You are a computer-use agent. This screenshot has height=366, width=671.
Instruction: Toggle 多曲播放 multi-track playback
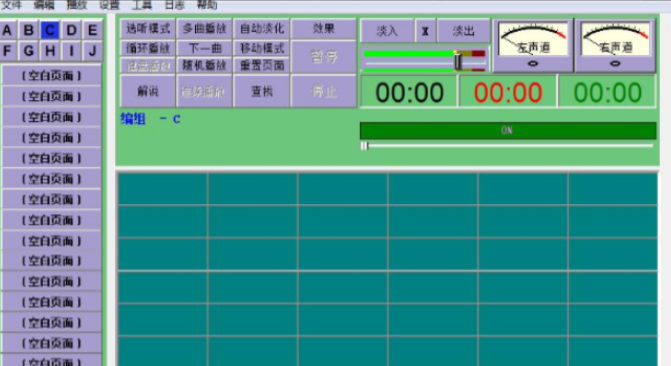(205, 29)
